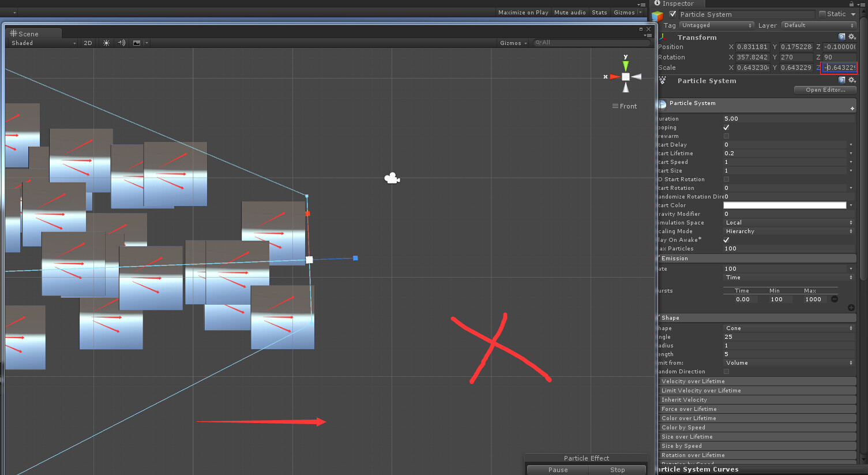
Task: Click the Inspector padlock icon
Action: [851, 3]
